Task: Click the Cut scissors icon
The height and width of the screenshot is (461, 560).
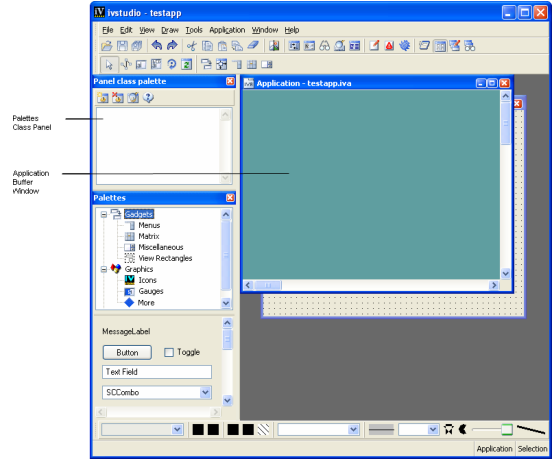Action: (192, 46)
